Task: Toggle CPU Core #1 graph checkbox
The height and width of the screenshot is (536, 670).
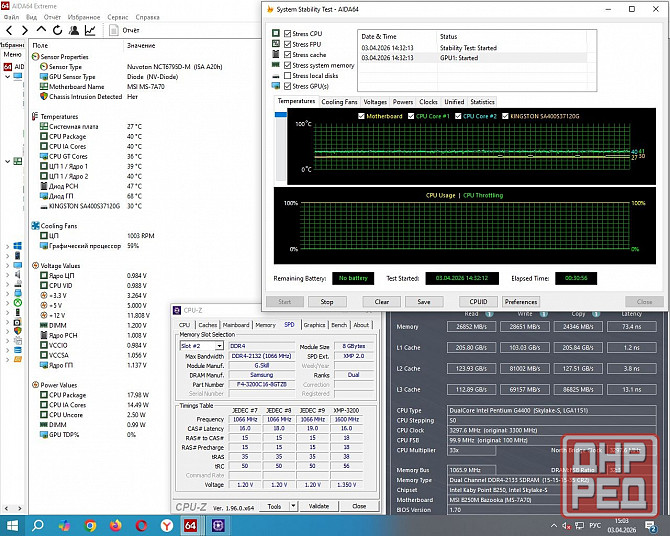Action: point(411,116)
